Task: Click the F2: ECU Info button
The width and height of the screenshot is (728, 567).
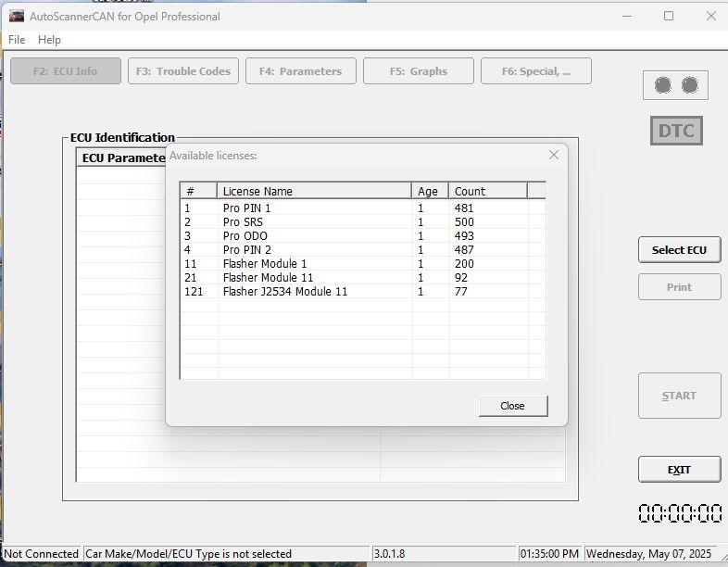Action: click(x=66, y=71)
